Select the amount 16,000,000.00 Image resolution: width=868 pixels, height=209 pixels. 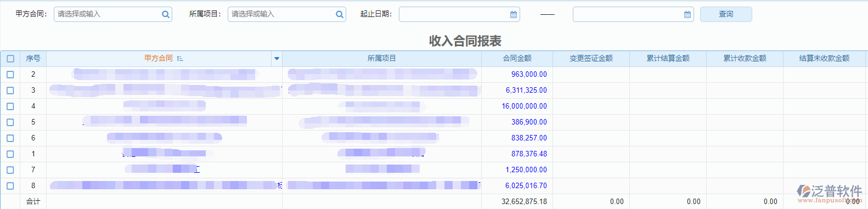coord(525,106)
